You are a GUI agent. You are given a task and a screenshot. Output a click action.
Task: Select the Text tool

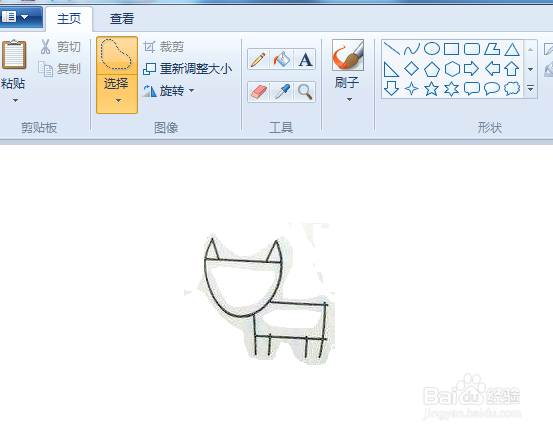305,59
